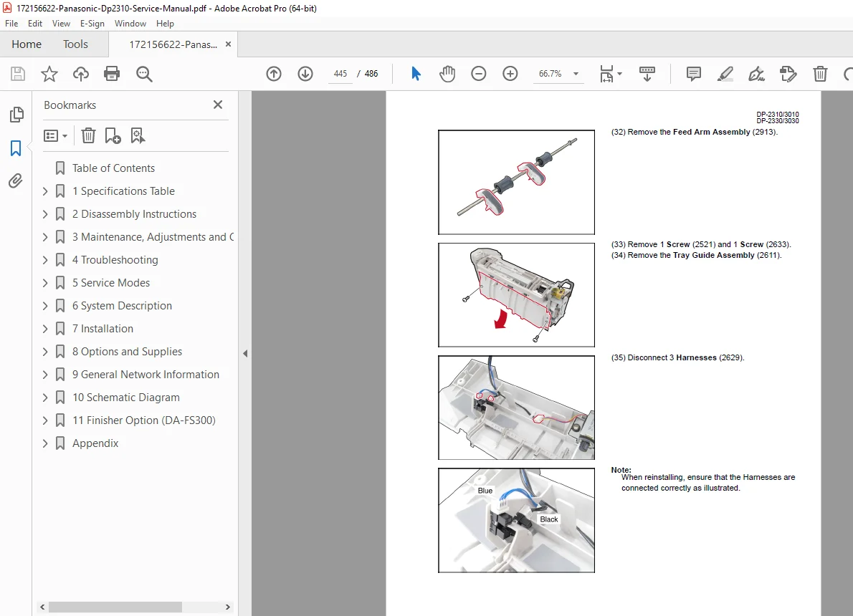Open the Window menu
Screen dimensions: 853x616
[130, 24]
